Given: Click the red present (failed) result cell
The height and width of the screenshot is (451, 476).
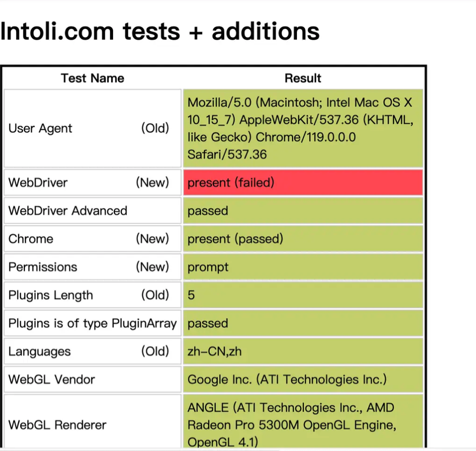Looking at the screenshot, I should point(303,183).
